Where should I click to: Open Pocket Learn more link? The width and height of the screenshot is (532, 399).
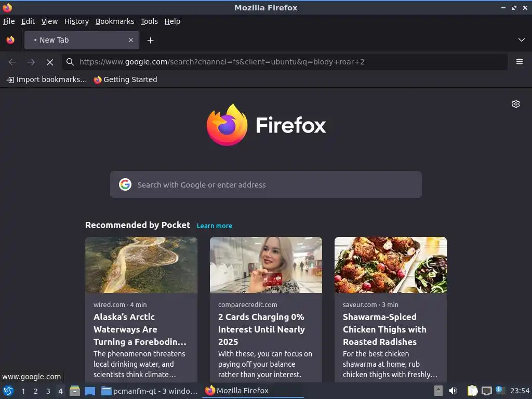[x=215, y=226]
